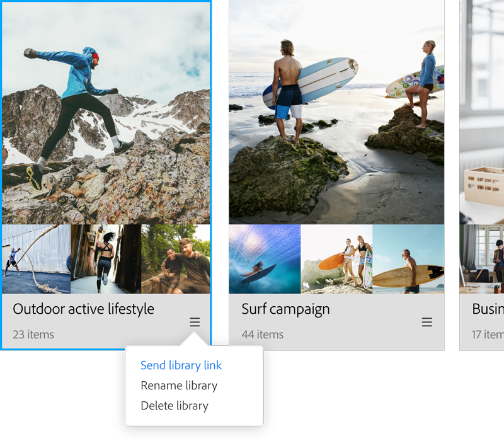
Task: Open the partially visible Business library title
Action: coord(488,309)
